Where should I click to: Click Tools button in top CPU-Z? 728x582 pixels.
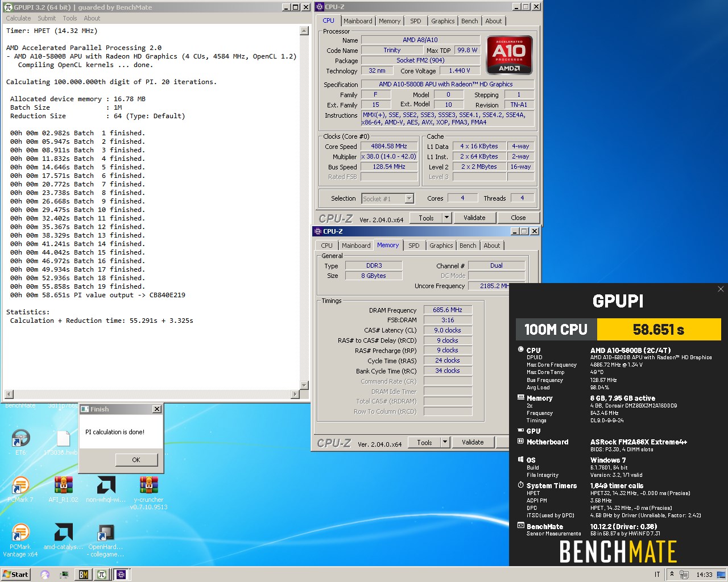coord(426,218)
